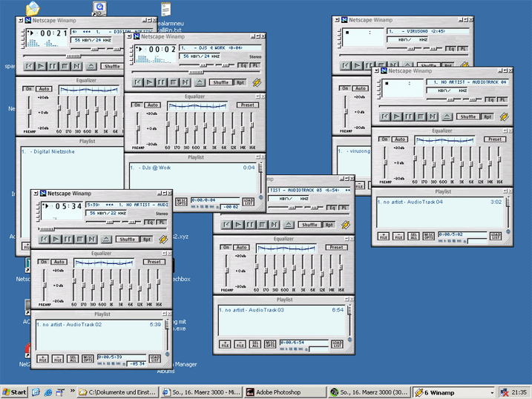This screenshot has width=532, height=399.
Task: Play Digital Nietzsche in the 00:21 player
Action: tap(41, 66)
